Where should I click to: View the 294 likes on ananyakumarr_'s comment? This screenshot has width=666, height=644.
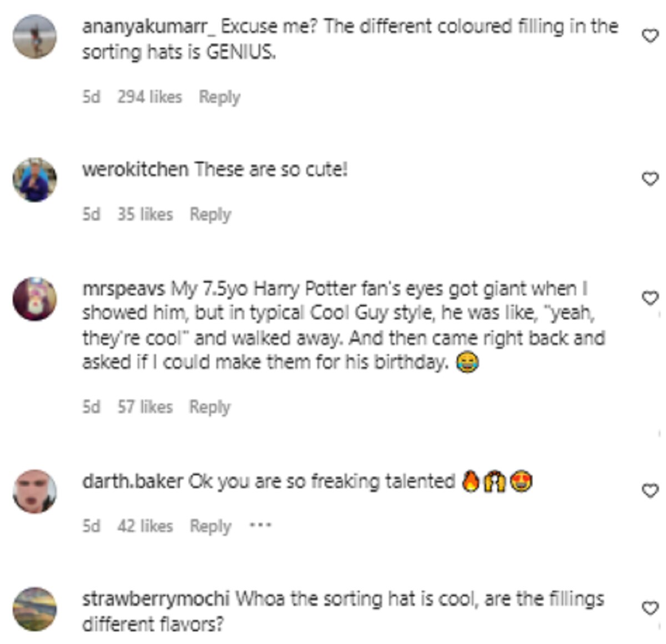pos(149,97)
